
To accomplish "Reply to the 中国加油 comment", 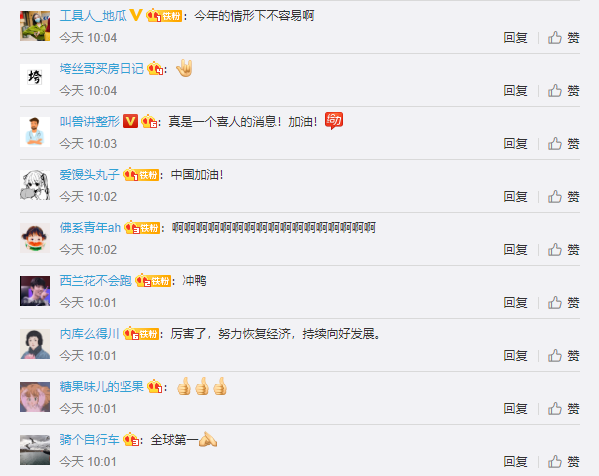I will click(515, 197).
